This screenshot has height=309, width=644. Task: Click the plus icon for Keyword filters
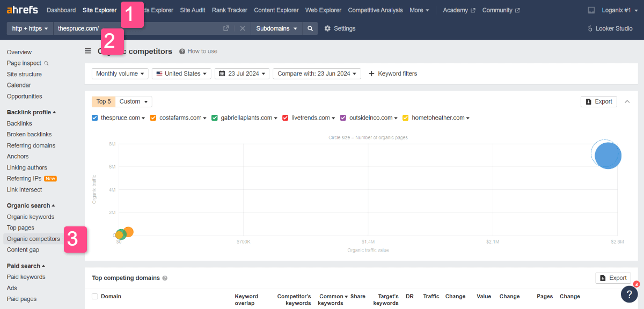pos(371,73)
